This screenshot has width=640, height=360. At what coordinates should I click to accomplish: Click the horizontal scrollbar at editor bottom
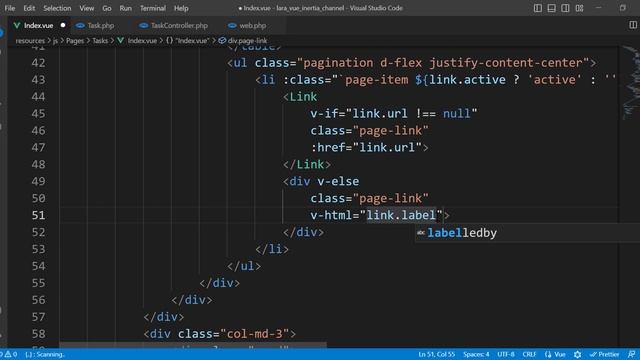click(193, 345)
